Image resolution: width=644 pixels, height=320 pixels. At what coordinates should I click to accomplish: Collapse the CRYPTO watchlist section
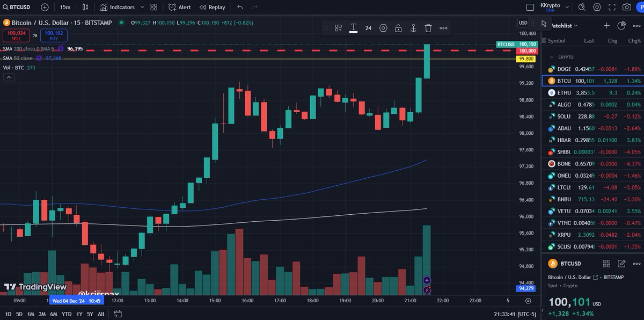[x=552, y=57]
